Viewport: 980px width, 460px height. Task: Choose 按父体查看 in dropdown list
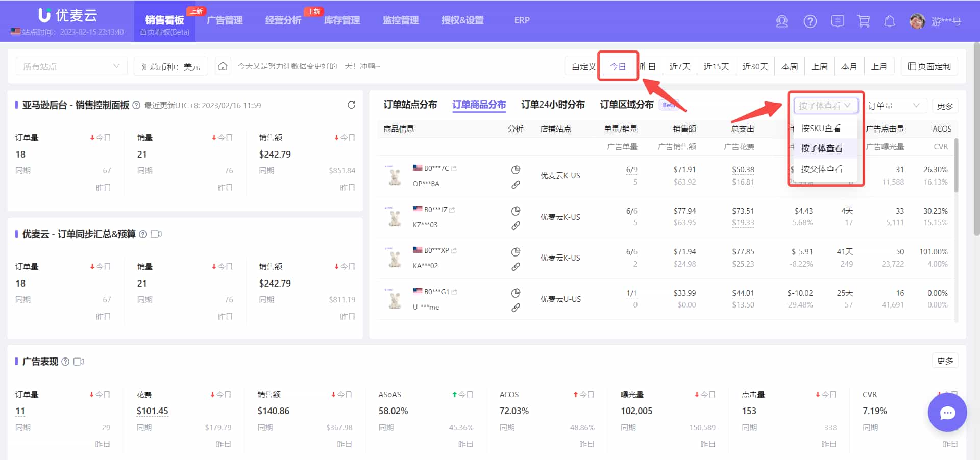(825, 169)
